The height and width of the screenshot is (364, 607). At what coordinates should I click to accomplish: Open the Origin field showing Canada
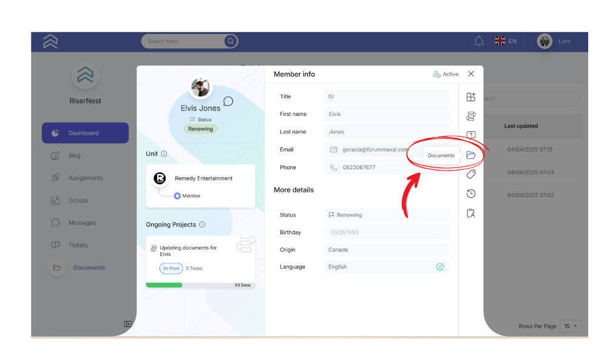coord(386,249)
